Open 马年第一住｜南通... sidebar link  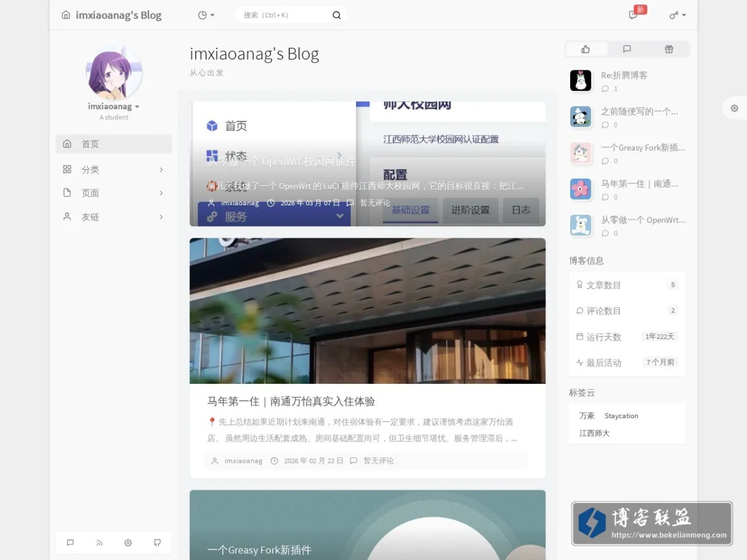[x=639, y=184]
